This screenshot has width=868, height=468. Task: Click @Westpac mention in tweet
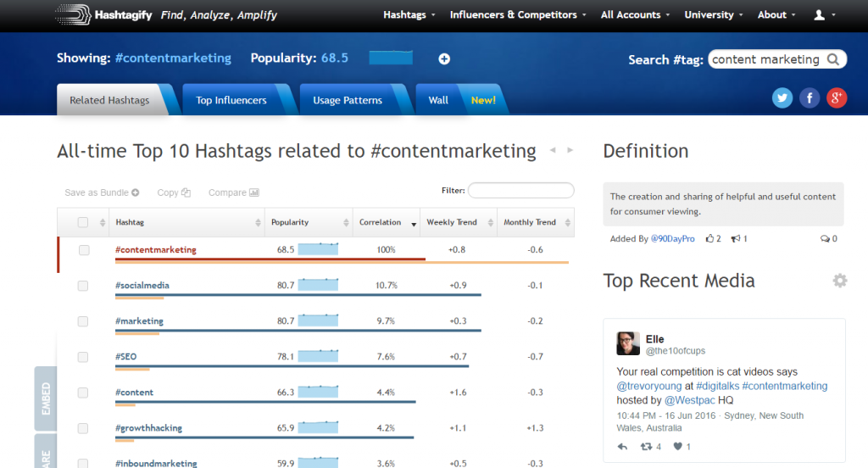(690, 400)
